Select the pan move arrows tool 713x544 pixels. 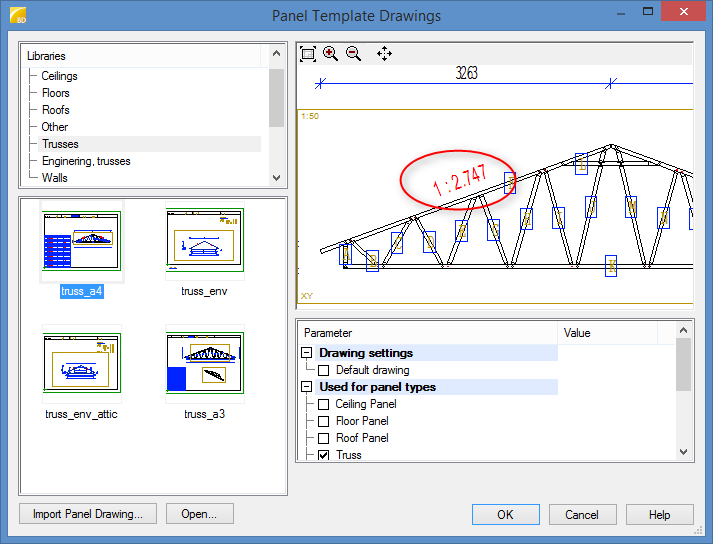pos(384,54)
